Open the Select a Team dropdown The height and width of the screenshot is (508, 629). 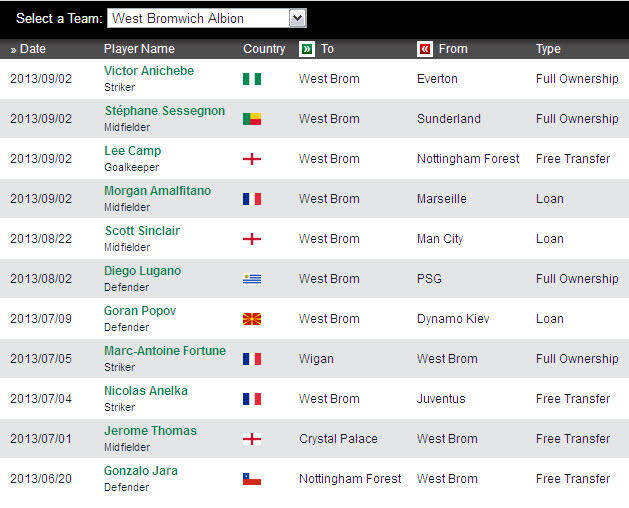(x=296, y=18)
